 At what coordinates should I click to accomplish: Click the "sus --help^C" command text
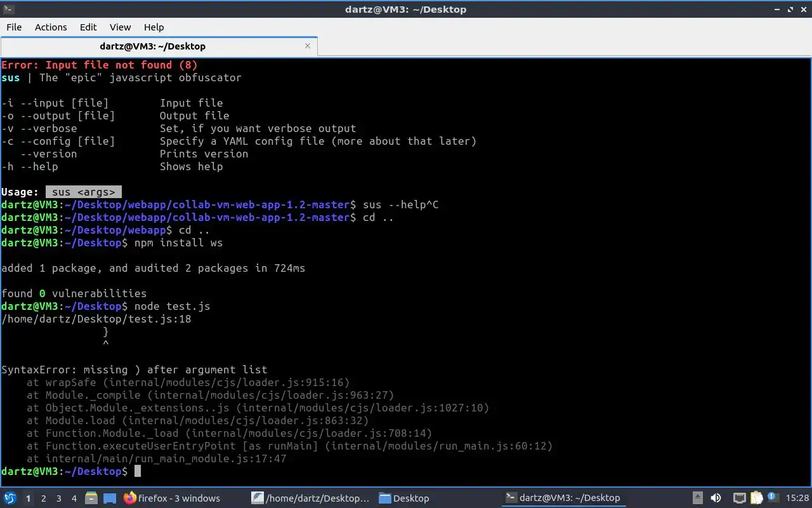pyautogui.click(x=401, y=204)
